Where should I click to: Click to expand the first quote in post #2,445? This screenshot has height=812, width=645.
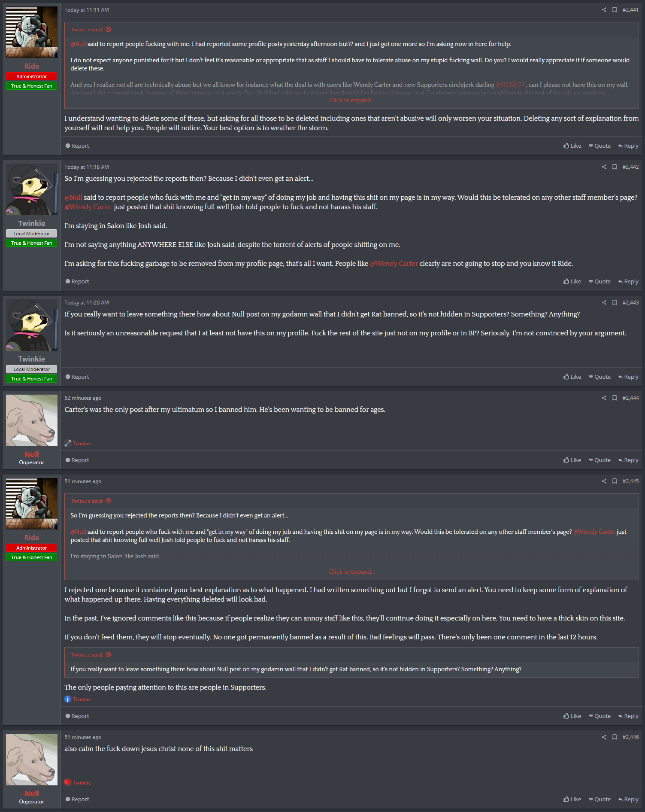[352, 572]
